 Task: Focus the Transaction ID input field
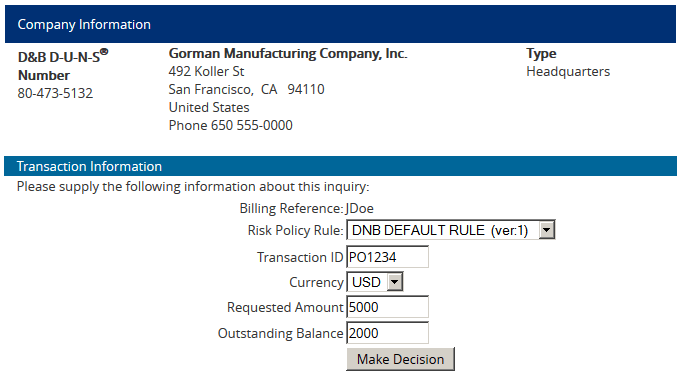click(387, 257)
